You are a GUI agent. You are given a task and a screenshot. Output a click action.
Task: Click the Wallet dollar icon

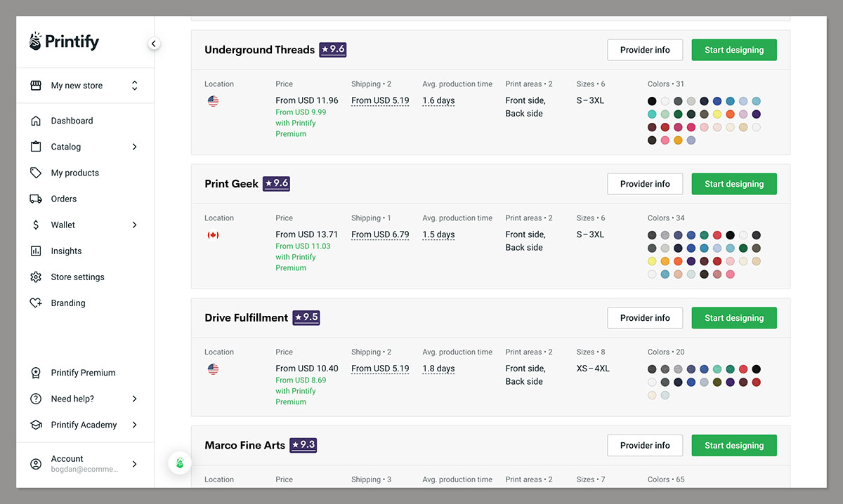tap(36, 225)
